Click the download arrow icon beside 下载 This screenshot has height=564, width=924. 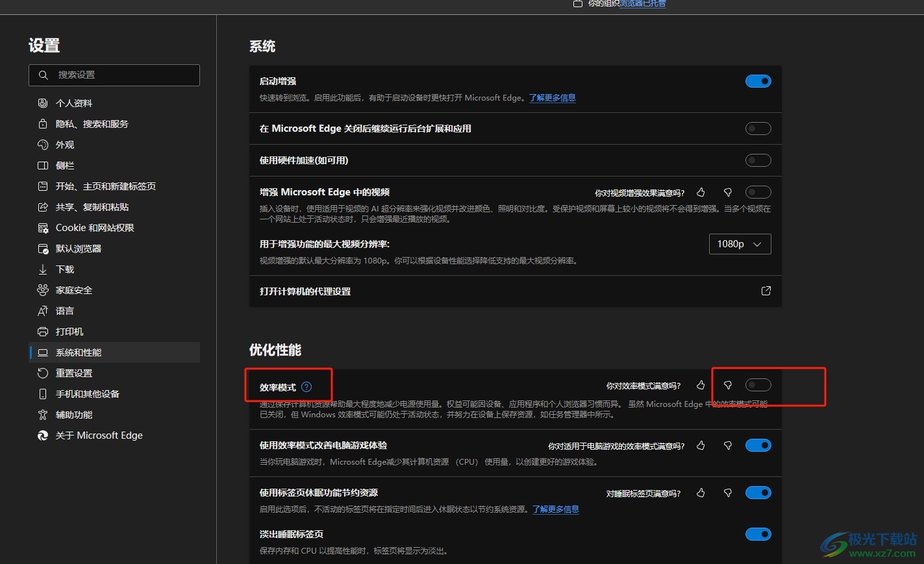tap(43, 269)
